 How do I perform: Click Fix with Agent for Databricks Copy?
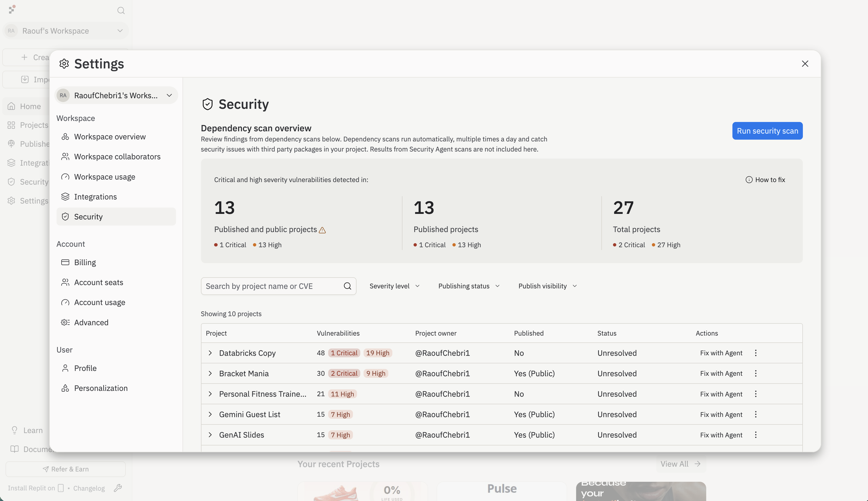pyautogui.click(x=721, y=353)
